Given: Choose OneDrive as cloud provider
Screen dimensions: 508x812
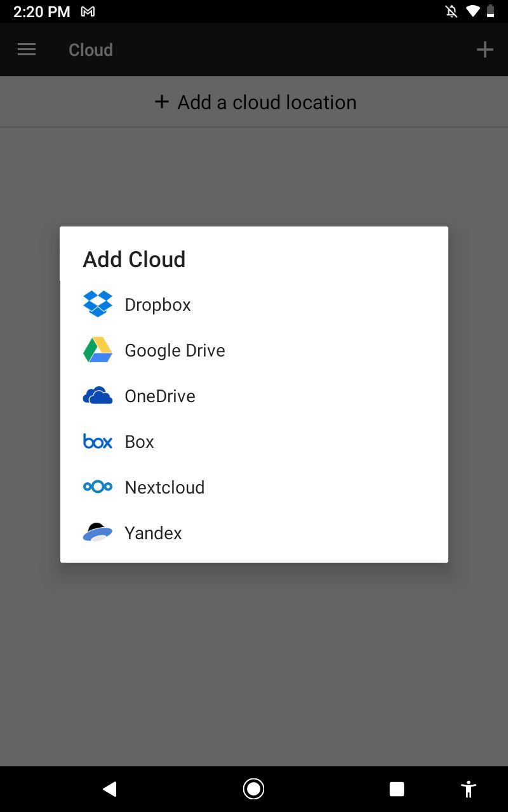Looking at the screenshot, I should click(254, 396).
